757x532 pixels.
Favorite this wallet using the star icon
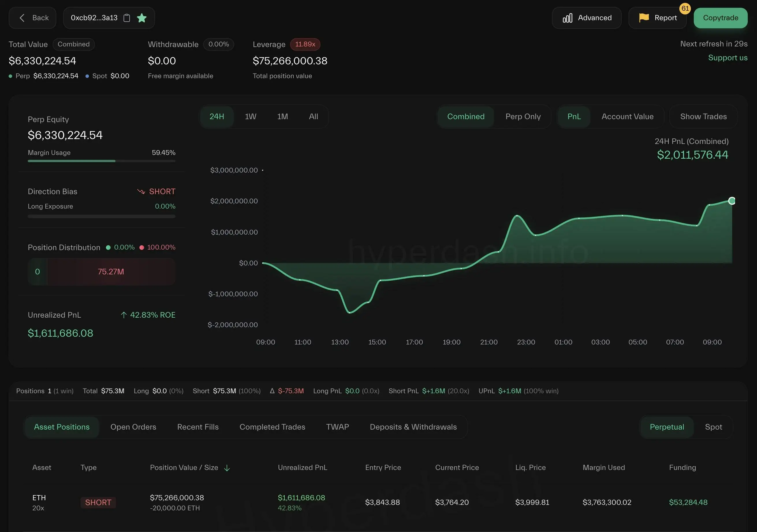(x=142, y=18)
